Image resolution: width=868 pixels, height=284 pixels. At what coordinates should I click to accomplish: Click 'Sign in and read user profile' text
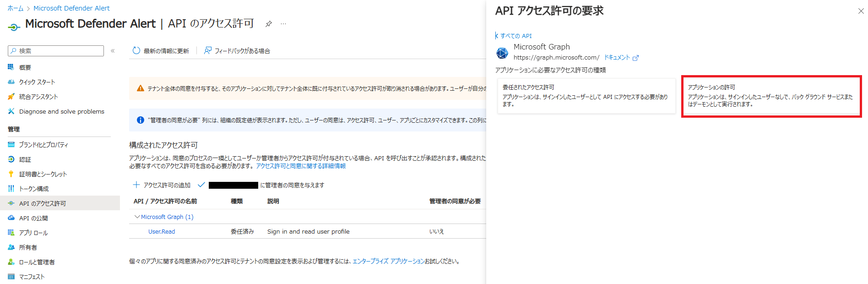point(309,231)
